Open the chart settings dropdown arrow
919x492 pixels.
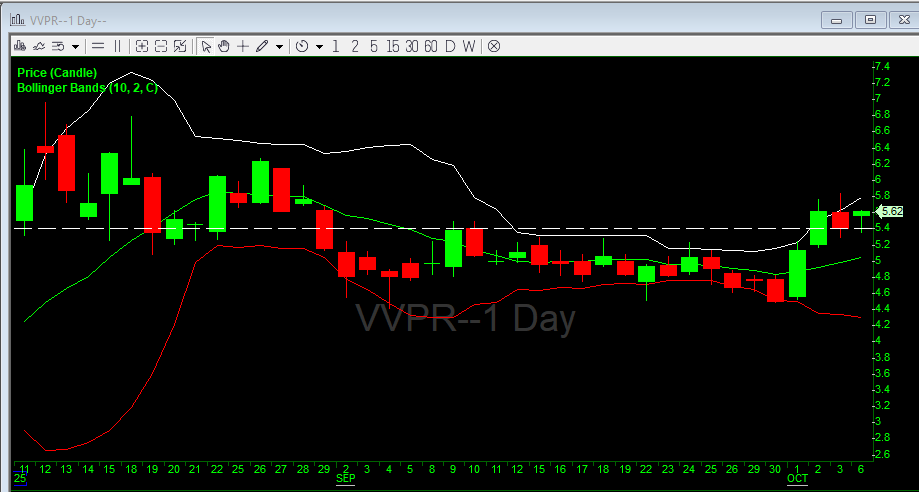tap(75, 46)
